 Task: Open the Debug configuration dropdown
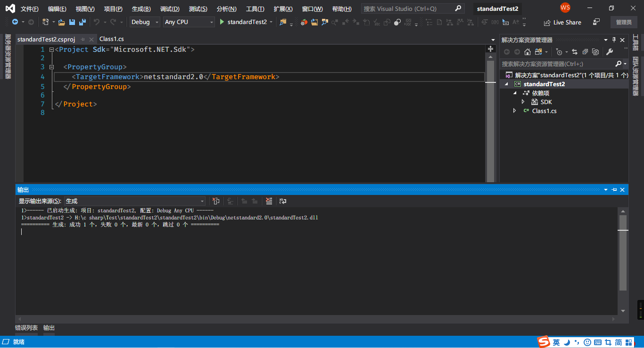(x=145, y=22)
